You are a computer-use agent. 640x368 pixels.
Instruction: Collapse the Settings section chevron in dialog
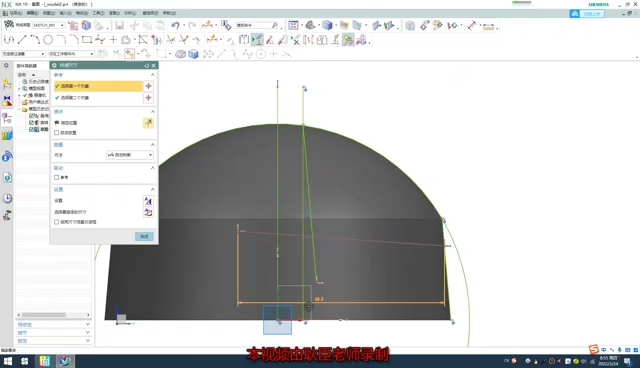click(153, 189)
